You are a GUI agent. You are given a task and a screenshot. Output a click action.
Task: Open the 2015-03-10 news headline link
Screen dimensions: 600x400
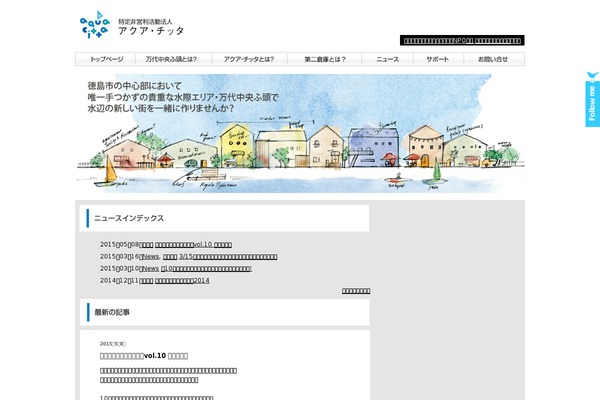pyautogui.click(x=207, y=269)
